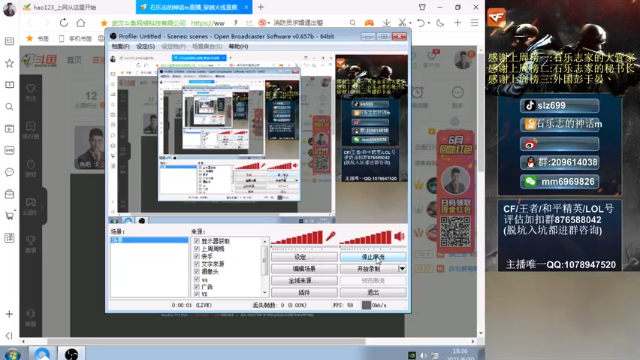Open the 帮助(H) menu in OBS
Viewport: 640px width, 360px height.
click(238, 47)
